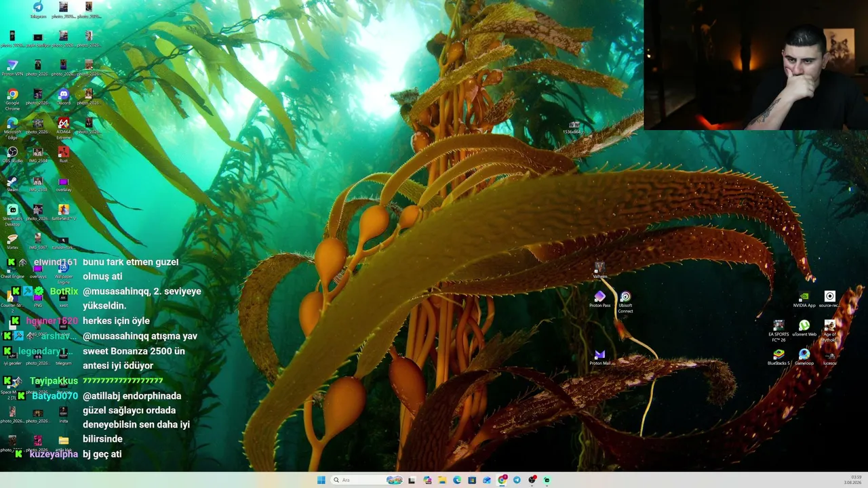
Task: Select the uTorrent Web desktop shortcut
Action: coord(804,328)
